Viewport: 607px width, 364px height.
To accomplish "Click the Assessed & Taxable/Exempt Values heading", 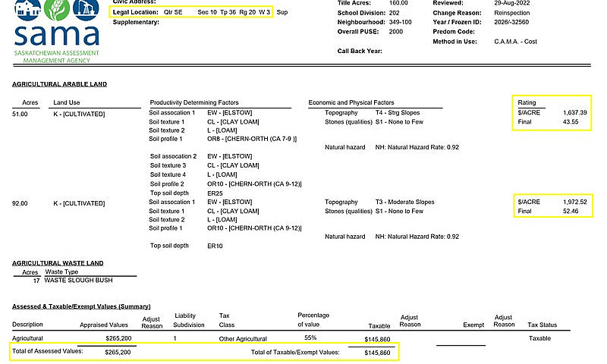I will [81, 306].
